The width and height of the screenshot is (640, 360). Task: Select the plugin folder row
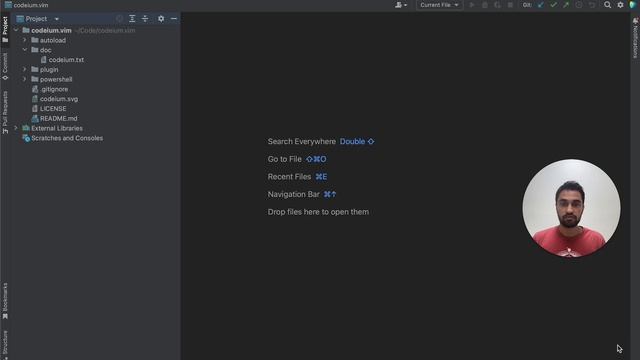coord(45,69)
